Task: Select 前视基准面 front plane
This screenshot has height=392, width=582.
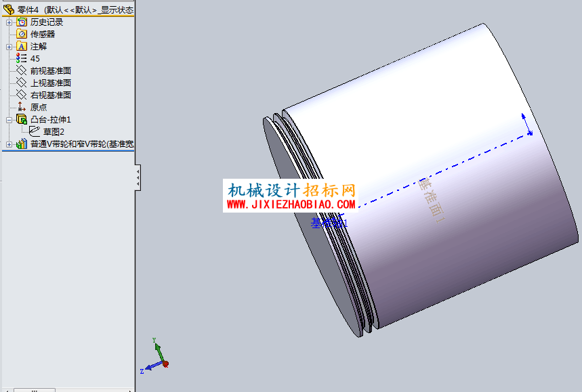Action: click(51, 70)
